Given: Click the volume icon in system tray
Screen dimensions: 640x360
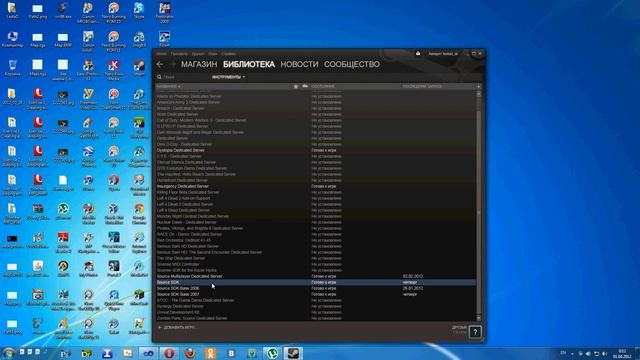Looking at the screenshot, I should (x=604, y=353).
